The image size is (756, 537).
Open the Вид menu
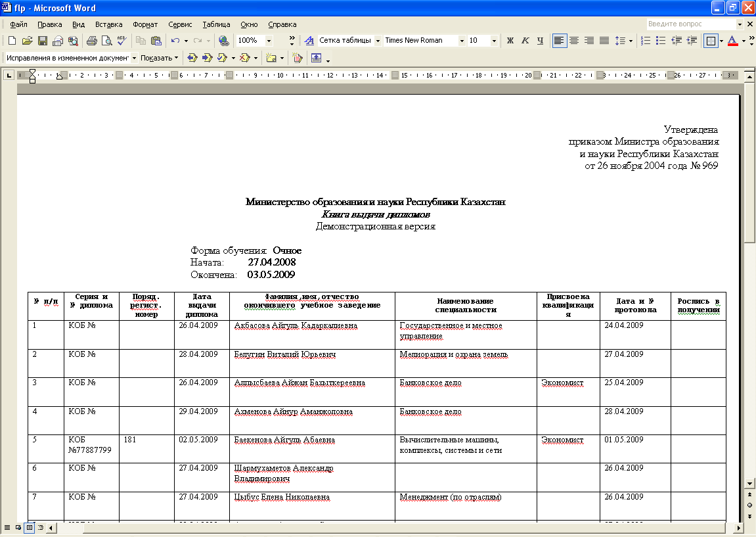(x=79, y=24)
